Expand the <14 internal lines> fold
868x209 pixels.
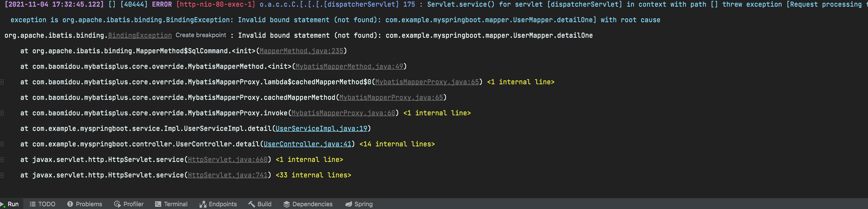point(397,144)
